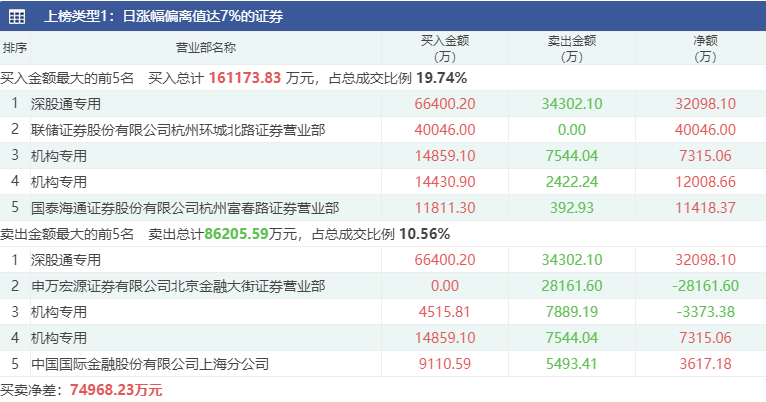The width and height of the screenshot is (766, 402).
Task: Select the 0.00 sell amount in 联储证券 row
Action: pos(572,130)
